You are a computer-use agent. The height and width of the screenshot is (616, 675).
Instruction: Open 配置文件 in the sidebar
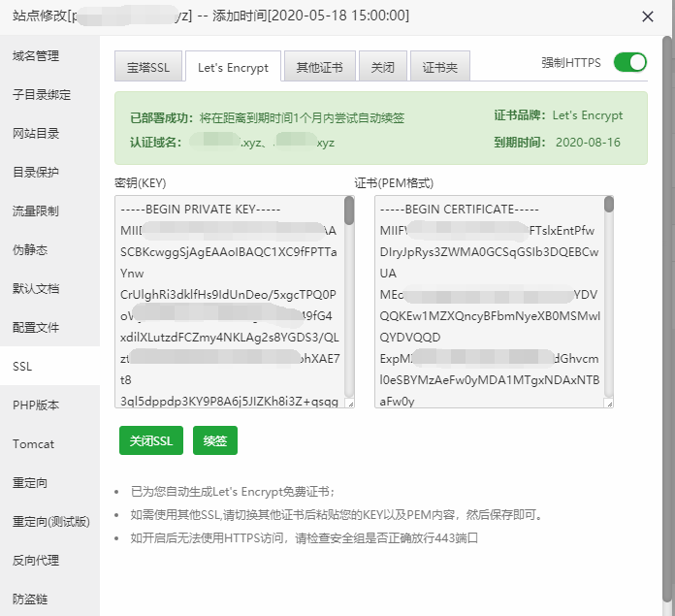(36, 328)
